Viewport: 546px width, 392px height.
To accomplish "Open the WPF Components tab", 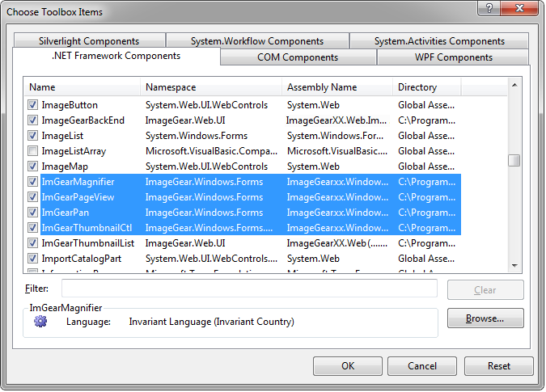I will tap(453, 57).
